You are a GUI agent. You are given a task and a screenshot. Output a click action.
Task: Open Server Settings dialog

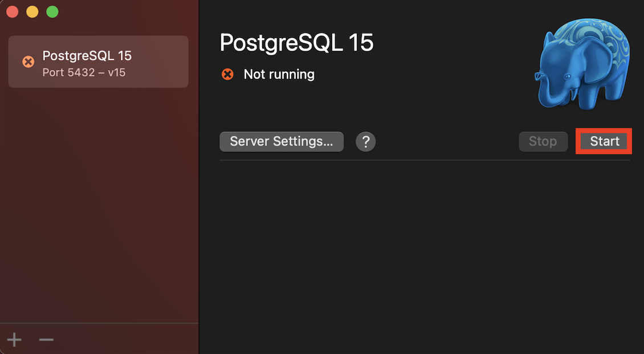coord(282,142)
